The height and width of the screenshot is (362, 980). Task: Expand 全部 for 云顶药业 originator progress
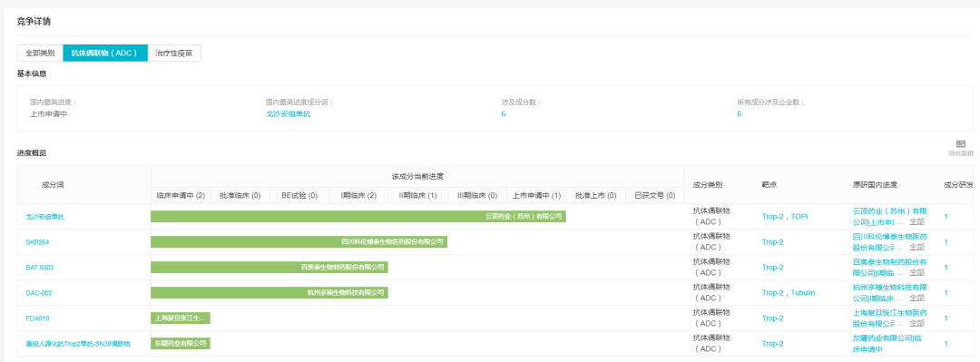(916, 221)
